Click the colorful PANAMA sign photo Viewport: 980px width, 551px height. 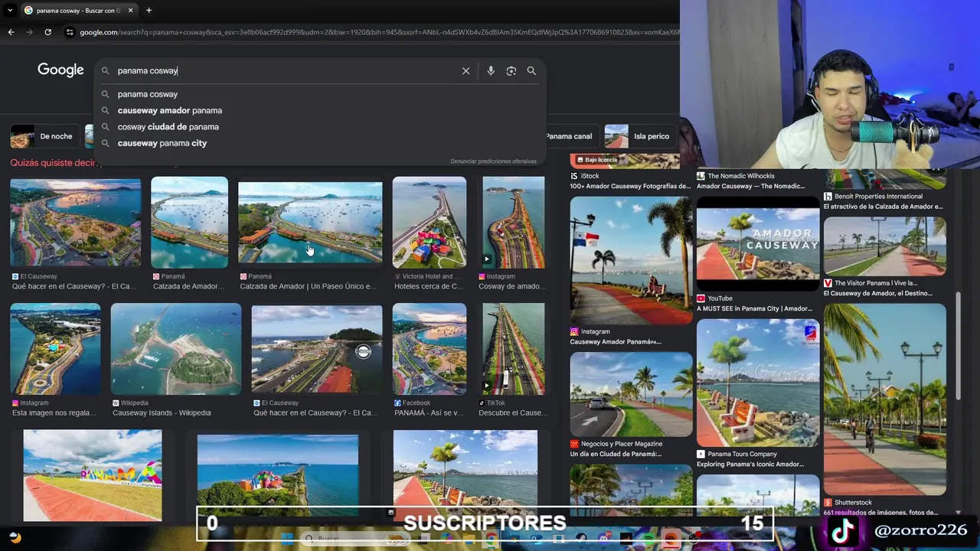(93, 475)
